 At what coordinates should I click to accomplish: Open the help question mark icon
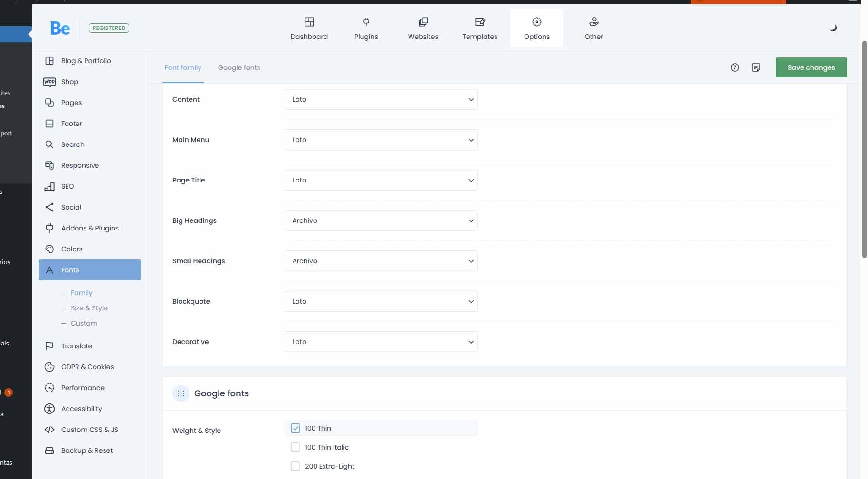click(735, 67)
